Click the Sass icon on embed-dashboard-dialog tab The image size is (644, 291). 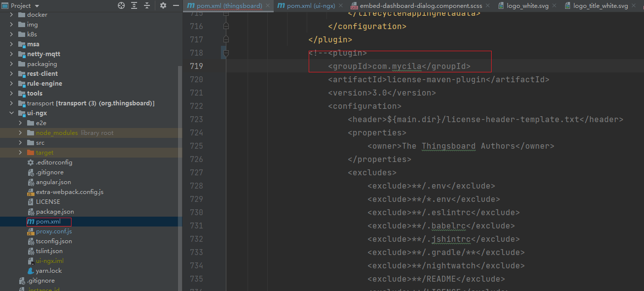[x=355, y=6]
